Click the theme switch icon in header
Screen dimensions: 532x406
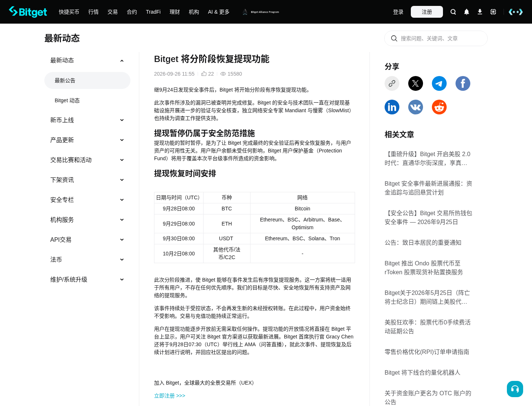[x=516, y=12]
